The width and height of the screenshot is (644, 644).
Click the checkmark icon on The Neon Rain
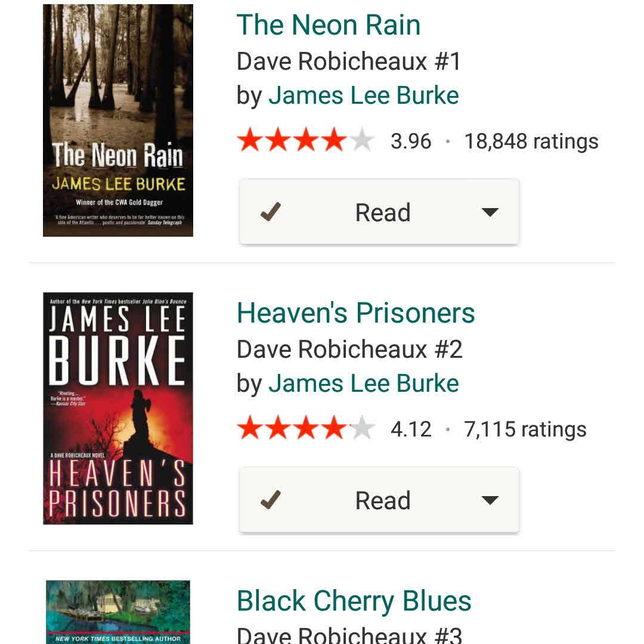pos(271,212)
